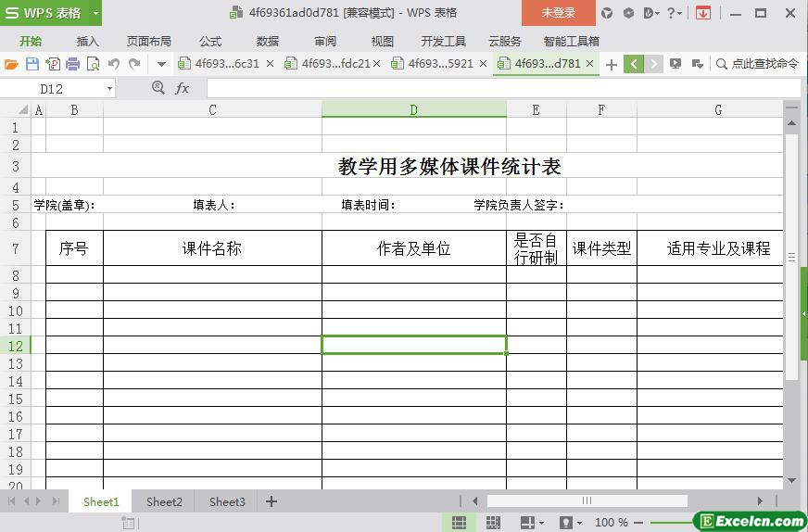
Task: Go to next document tab with gray arrow
Action: click(x=653, y=64)
